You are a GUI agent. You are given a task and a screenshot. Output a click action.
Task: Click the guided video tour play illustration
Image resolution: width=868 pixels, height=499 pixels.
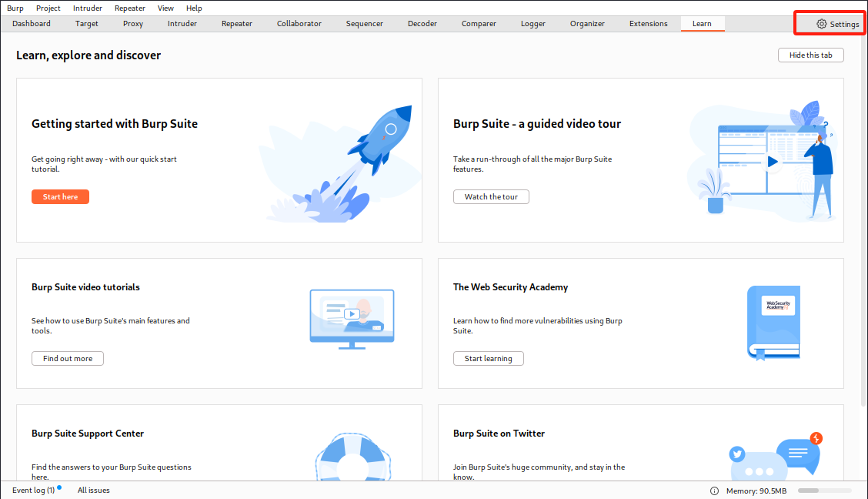click(x=763, y=161)
